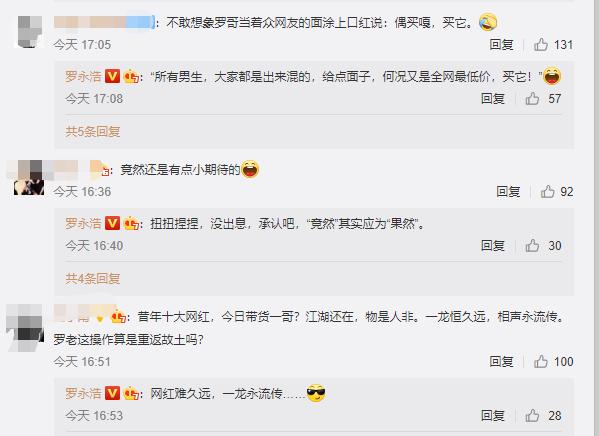Reply to 罗永浩's 16:40 comment

click(493, 246)
